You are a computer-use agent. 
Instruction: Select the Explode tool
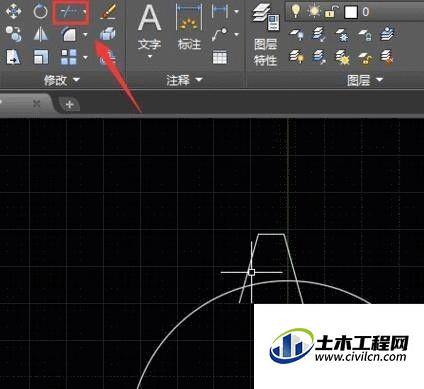pyautogui.click(x=108, y=34)
